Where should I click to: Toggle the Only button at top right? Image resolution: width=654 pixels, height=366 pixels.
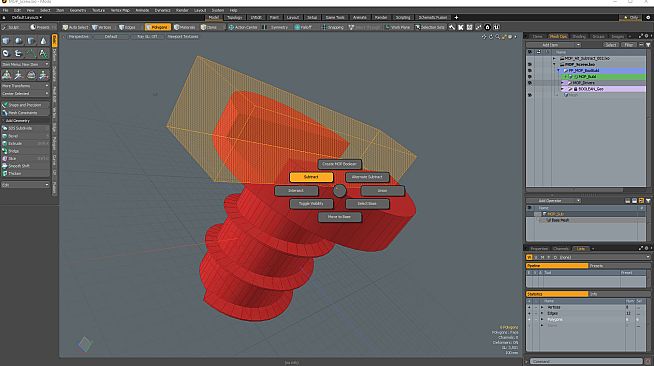[631, 18]
